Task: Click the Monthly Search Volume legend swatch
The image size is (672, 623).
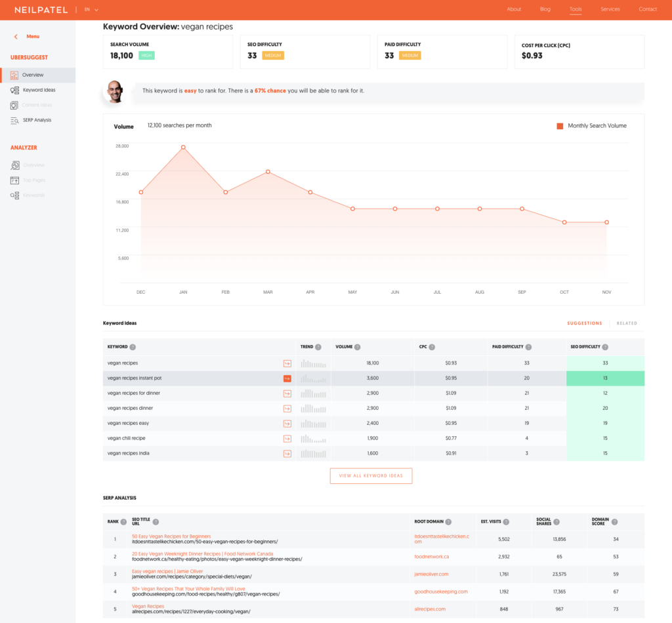Action: tap(560, 127)
